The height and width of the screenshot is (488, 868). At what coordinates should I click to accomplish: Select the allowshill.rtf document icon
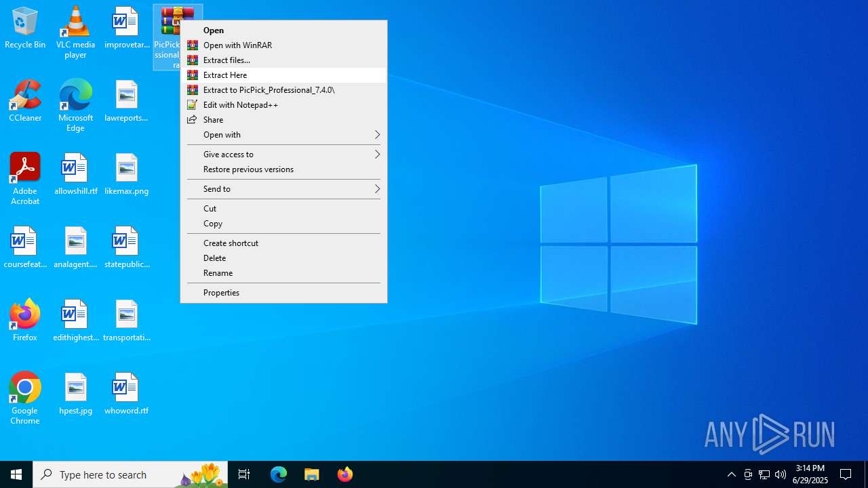pyautogui.click(x=75, y=174)
